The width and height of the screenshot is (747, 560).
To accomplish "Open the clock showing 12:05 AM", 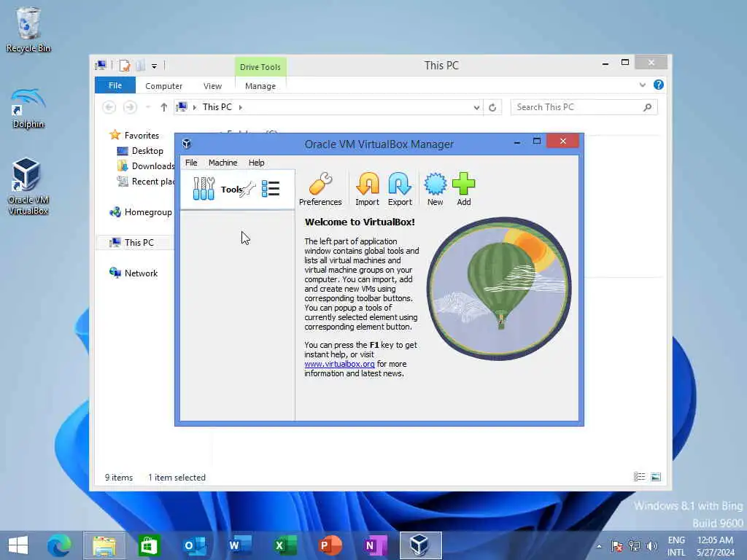I will click(715, 546).
